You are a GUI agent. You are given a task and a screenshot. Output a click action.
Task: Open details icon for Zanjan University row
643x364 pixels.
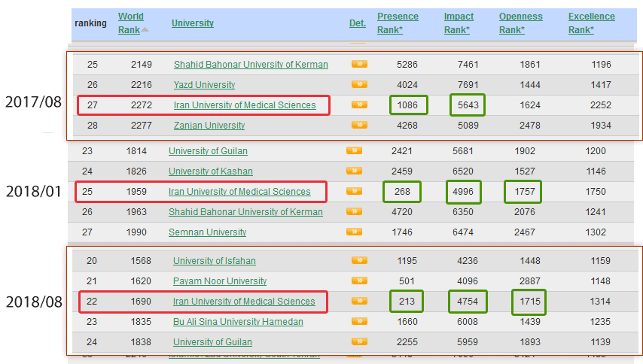point(359,125)
